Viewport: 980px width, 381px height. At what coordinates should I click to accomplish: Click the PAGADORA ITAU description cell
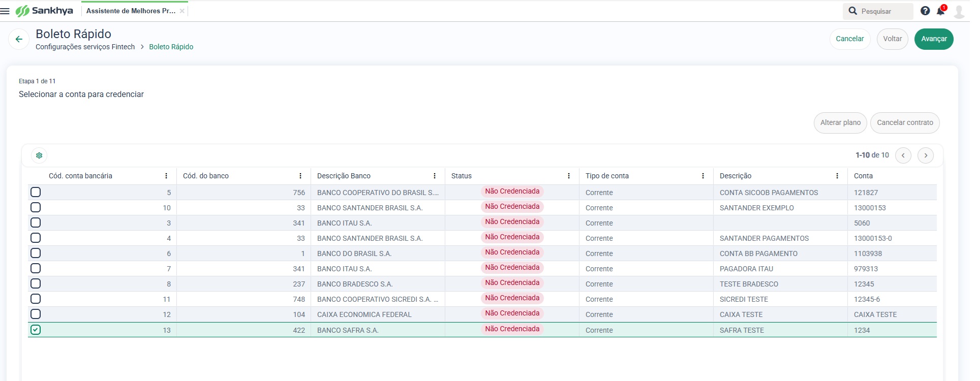780,269
